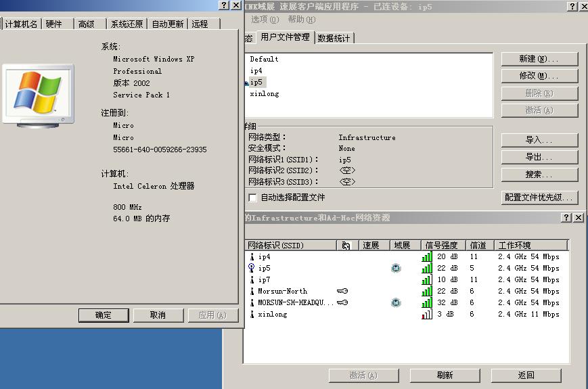Open the 自动更新 tab
Screen dimensions: 588x389
(x=168, y=24)
